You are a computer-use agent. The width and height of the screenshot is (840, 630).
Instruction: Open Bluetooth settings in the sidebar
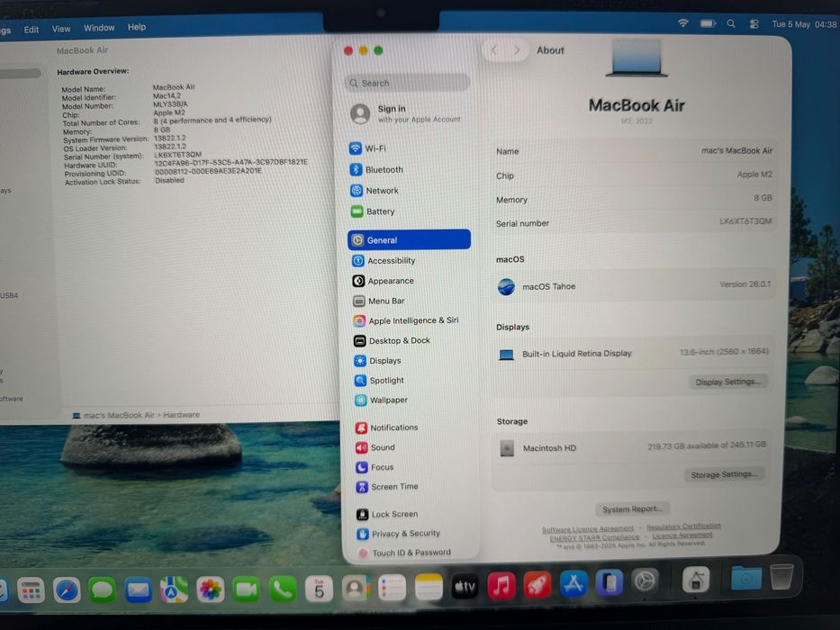(x=376, y=169)
